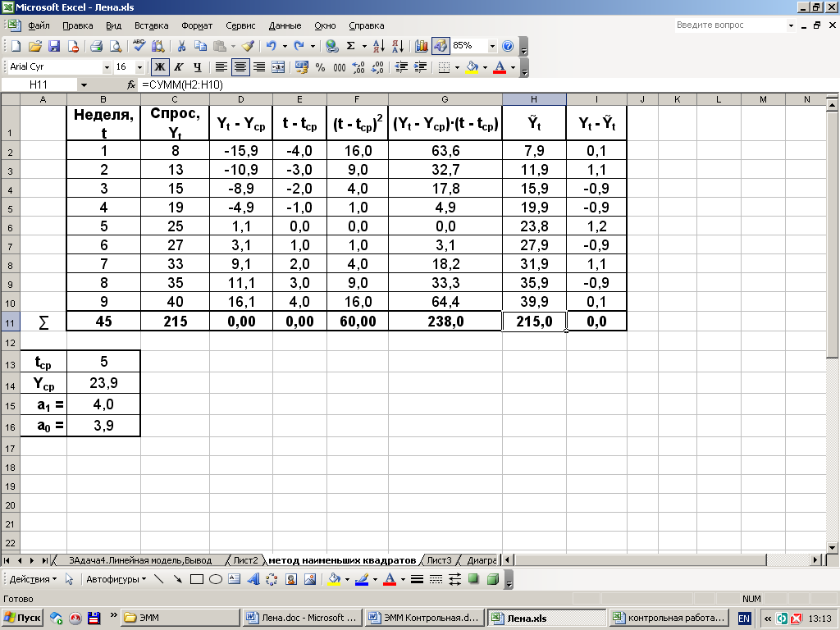840x630 pixels.
Task: Click the AutoSum sigma button
Action: (x=351, y=46)
